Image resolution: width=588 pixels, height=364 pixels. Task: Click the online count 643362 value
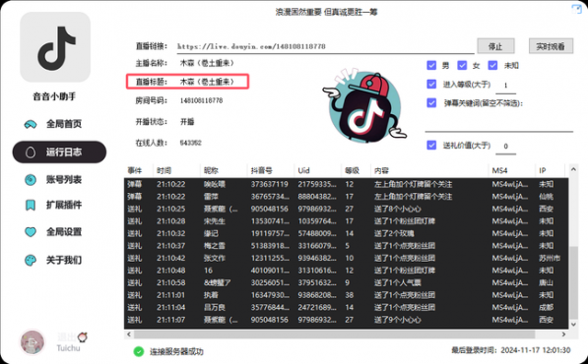(x=190, y=143)
